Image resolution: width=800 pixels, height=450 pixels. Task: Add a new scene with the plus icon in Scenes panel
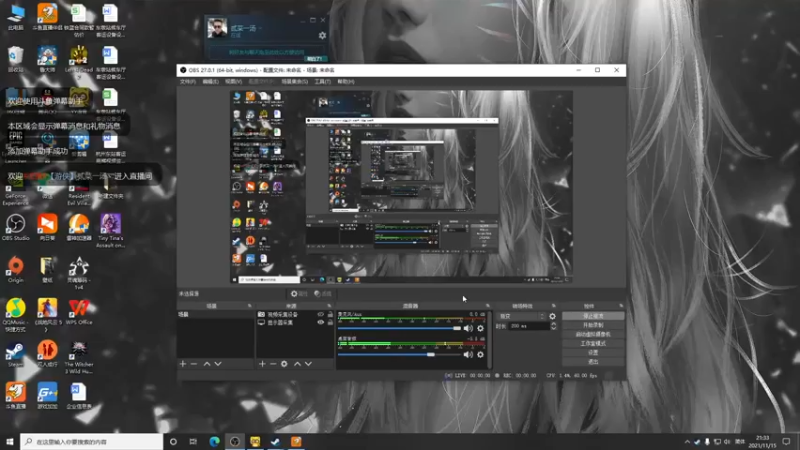pos(183,364)
